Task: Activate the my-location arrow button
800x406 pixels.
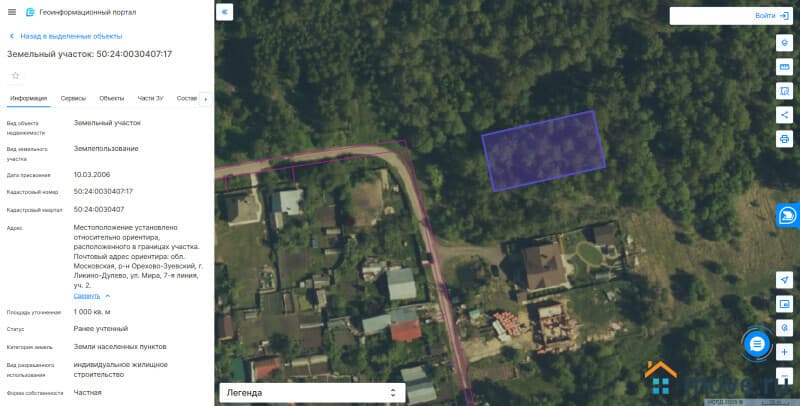Action: 784,280
